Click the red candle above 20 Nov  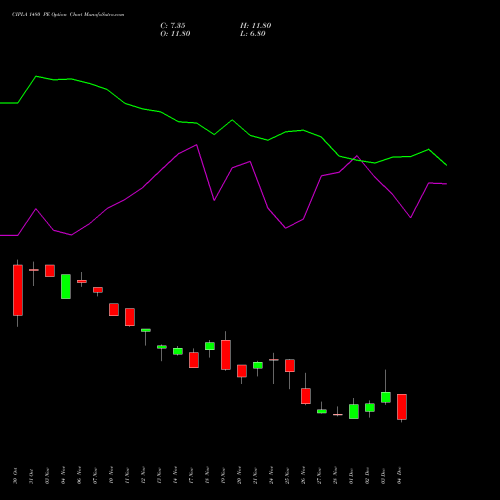point(242,371)
